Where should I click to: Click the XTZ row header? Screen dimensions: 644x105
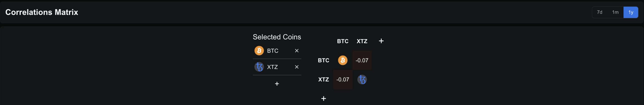tap(324, 80)
